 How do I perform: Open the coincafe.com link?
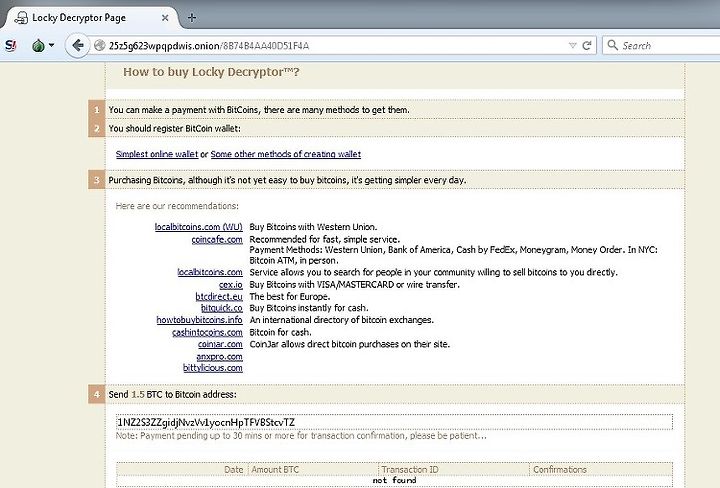pyautogui.click(x=217, y=240)
